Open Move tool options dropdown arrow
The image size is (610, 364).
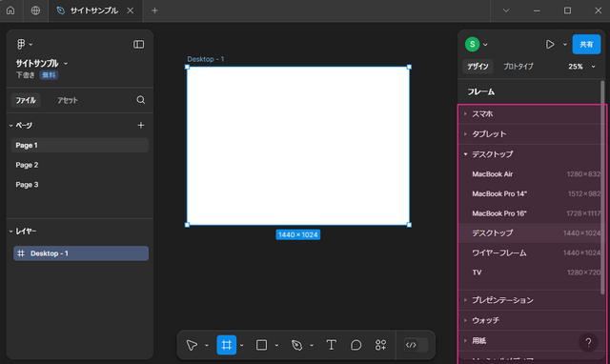point(207,345)
